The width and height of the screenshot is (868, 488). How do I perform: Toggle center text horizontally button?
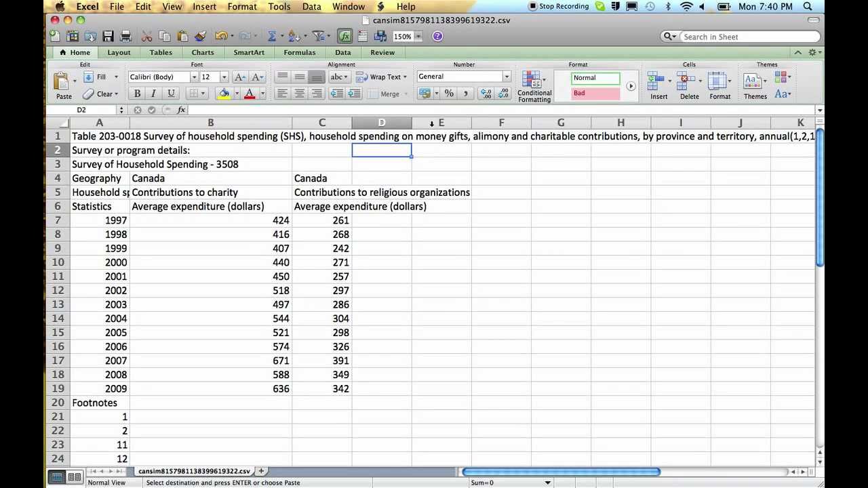click(300, 94)
